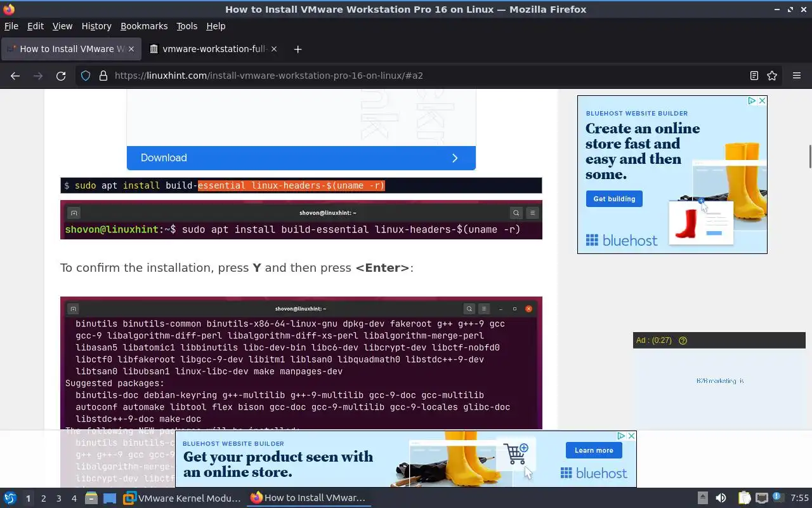Reload the current page
Screen dimensions: 812x508
61,76
